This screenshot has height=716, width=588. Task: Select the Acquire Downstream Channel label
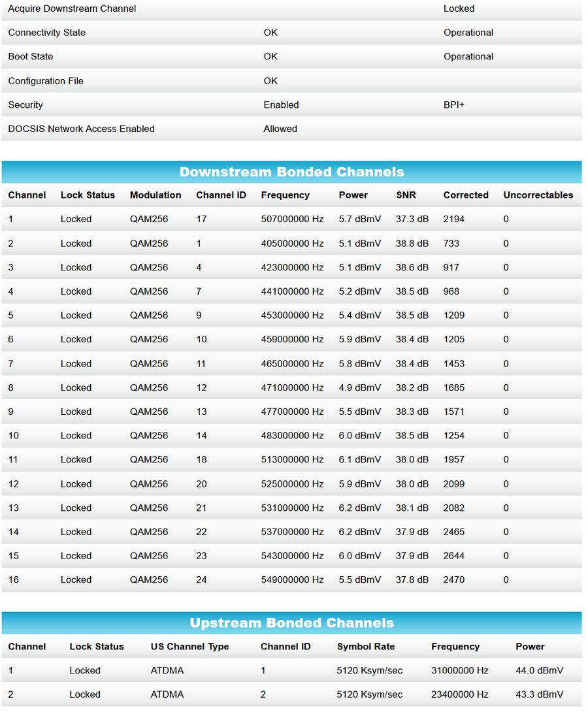click(72, 8)
